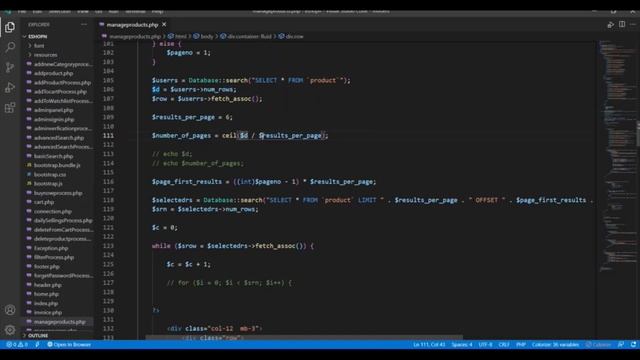Click $number_of_pages on line 111
Screen dimensions: 640x360
[181, 136]
